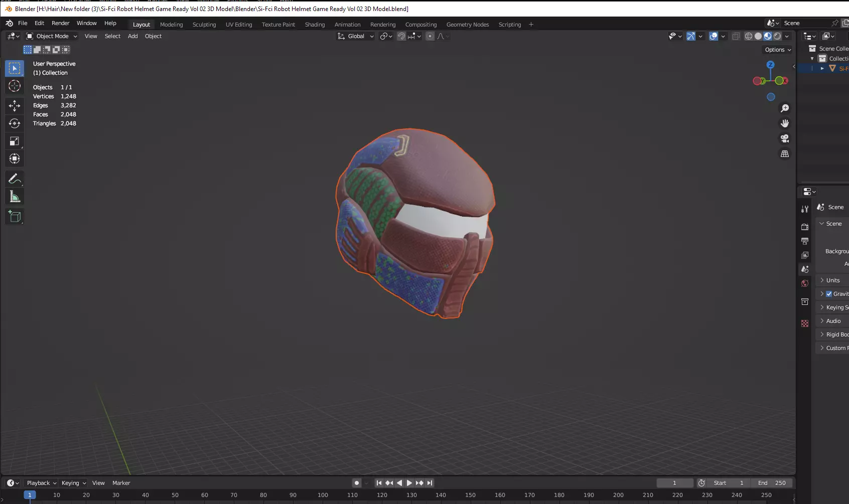Expand the Audio panel

832,321
